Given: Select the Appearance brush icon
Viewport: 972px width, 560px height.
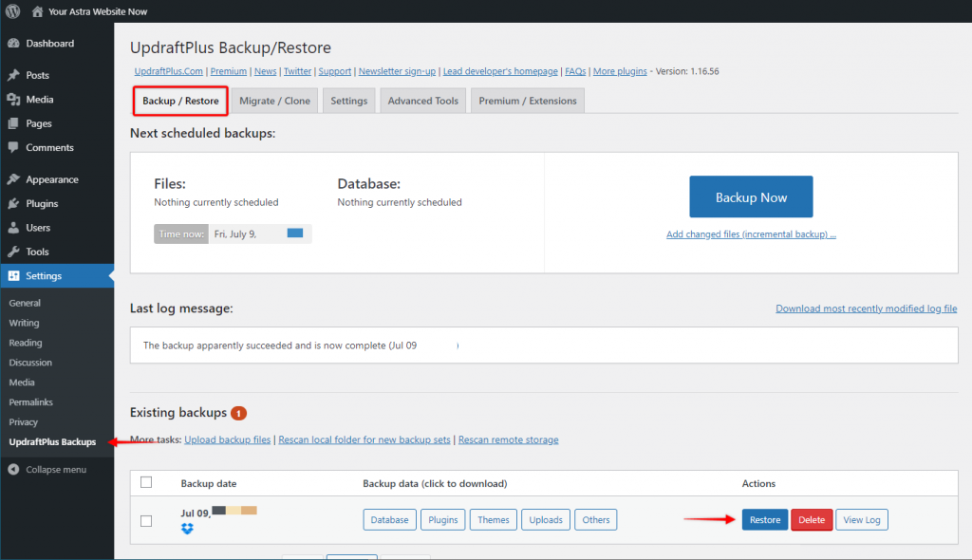Looking at the screenshot, I should tap(14, 178).
